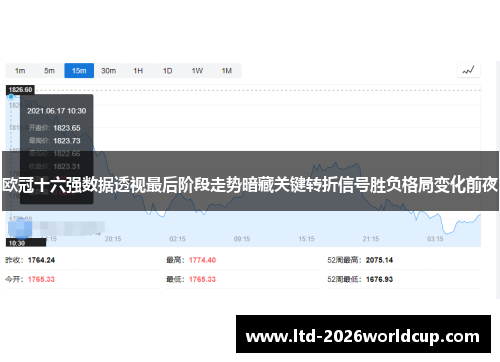This screenshot has width=500, height=362.
Task: Click the 21:15 time axis label
Action: click(x=371, y=239)
